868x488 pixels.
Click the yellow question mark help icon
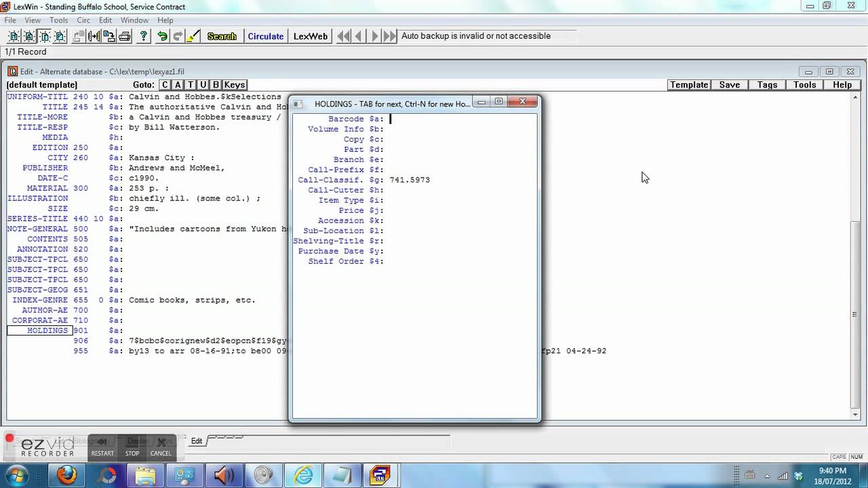click(x=144, y=37)
